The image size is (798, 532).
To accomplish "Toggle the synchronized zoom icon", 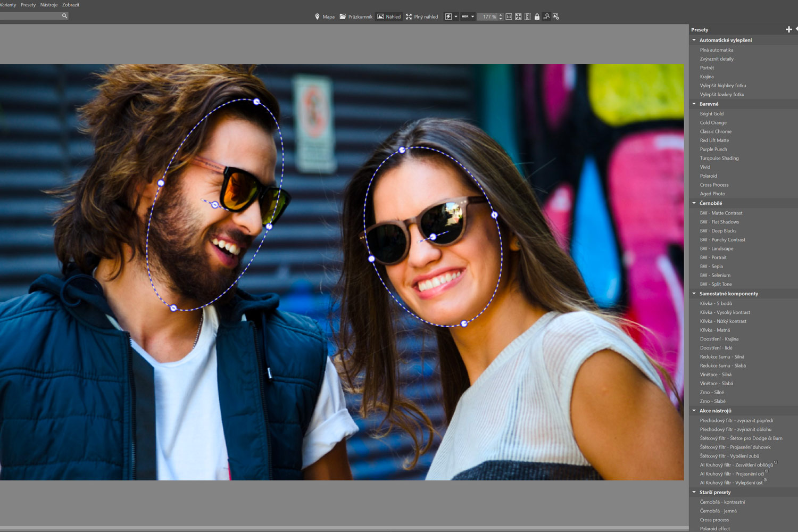I will [x=546, y=17].
